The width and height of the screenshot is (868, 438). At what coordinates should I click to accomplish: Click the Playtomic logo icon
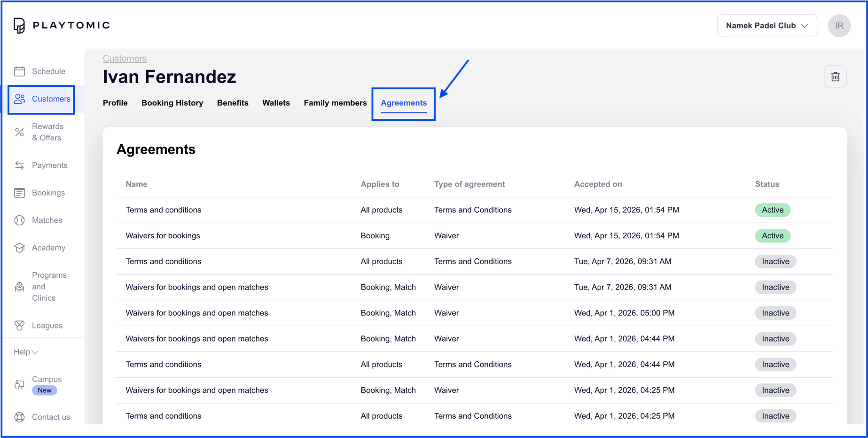[19, 25]
